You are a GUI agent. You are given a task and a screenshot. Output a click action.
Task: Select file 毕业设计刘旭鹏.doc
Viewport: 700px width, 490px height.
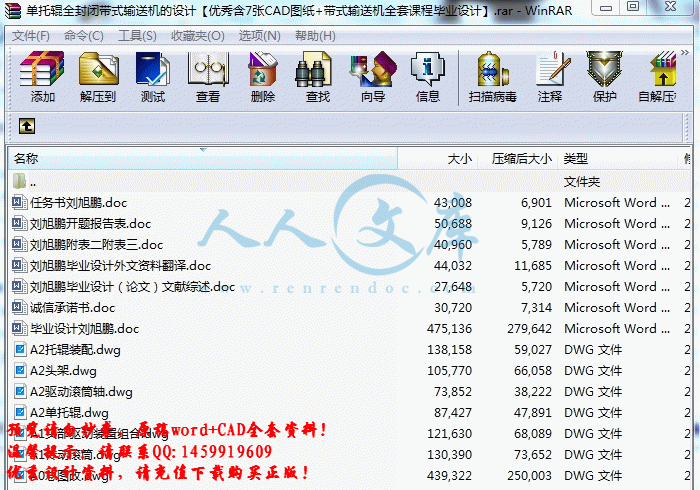pos(350,328)
